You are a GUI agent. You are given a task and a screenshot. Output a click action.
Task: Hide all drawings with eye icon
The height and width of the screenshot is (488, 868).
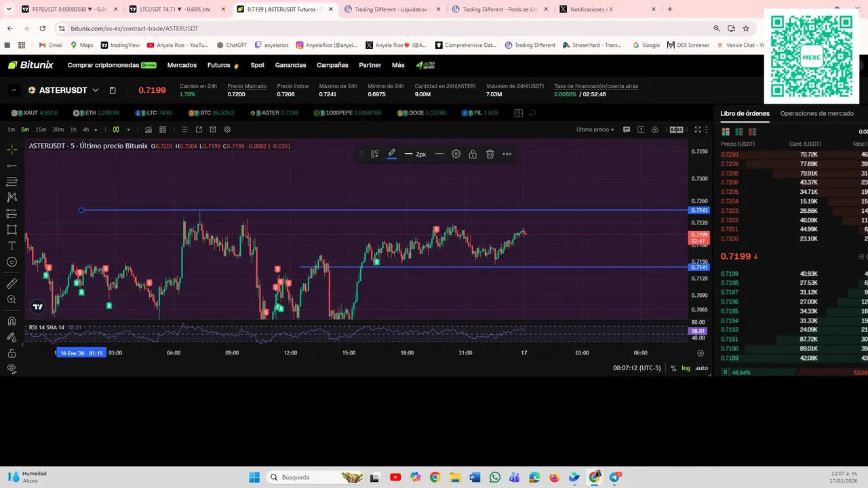12,369
